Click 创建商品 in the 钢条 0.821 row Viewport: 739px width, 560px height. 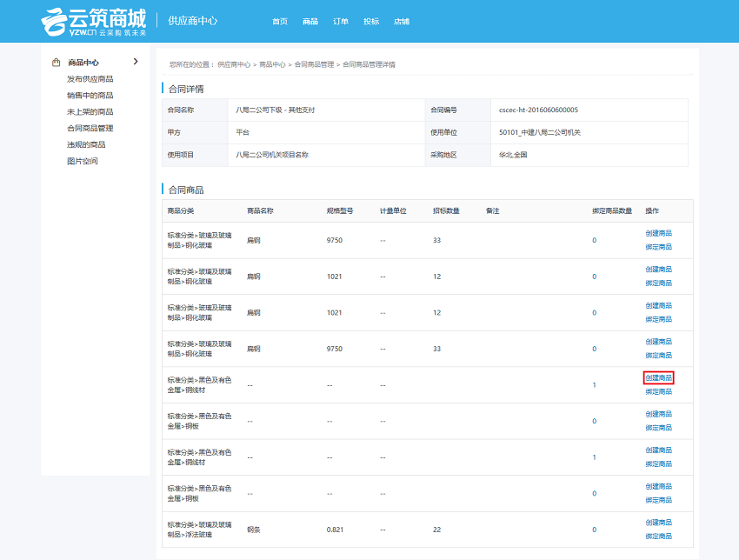click(x=658, y=523)
